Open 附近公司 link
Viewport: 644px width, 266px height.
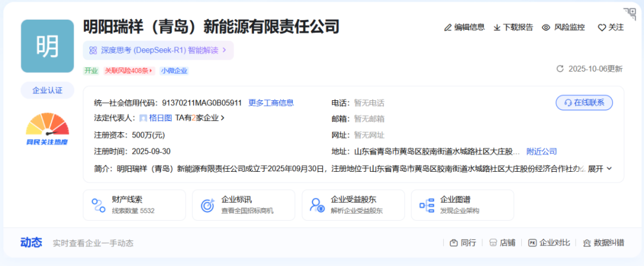click(x=541, y=151)
